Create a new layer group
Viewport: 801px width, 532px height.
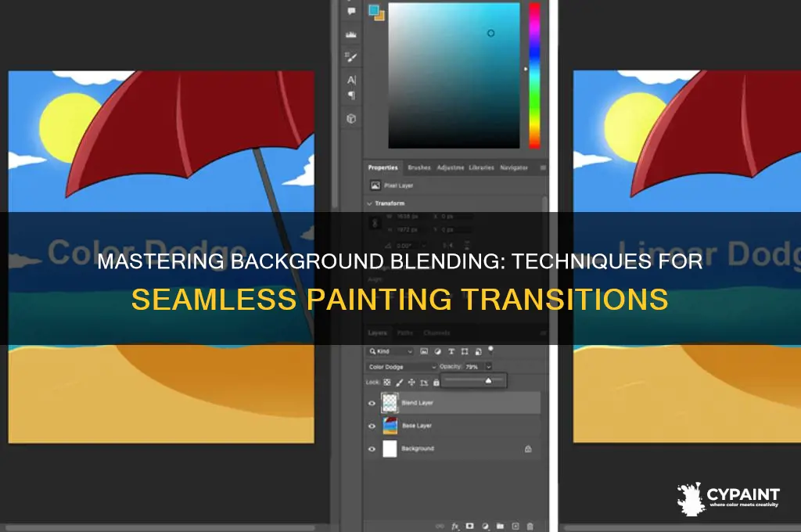coord(500,526)
